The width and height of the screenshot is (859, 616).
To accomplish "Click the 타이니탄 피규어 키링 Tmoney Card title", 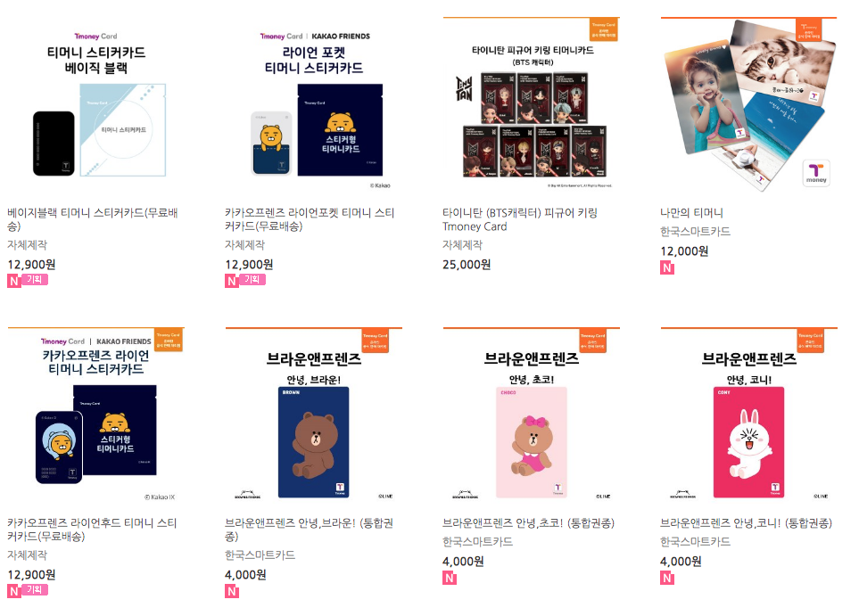I will coord(520,219).
